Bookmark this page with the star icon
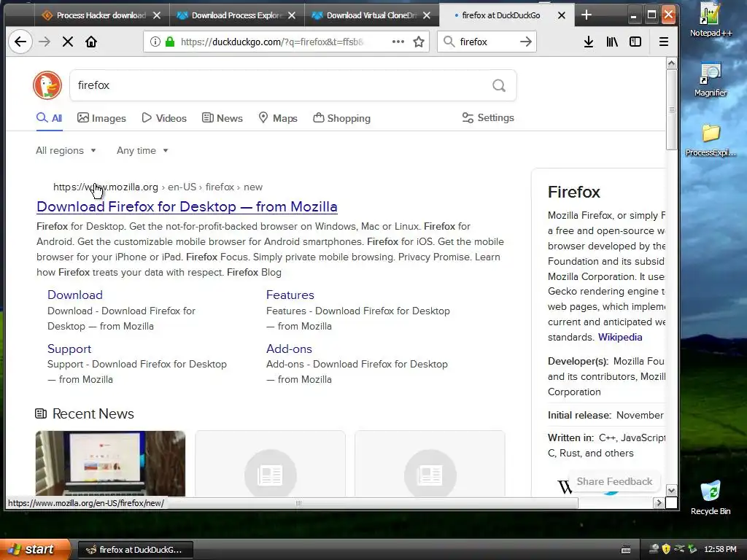Screen dimensions: 747x560 (x=419, y=42)
